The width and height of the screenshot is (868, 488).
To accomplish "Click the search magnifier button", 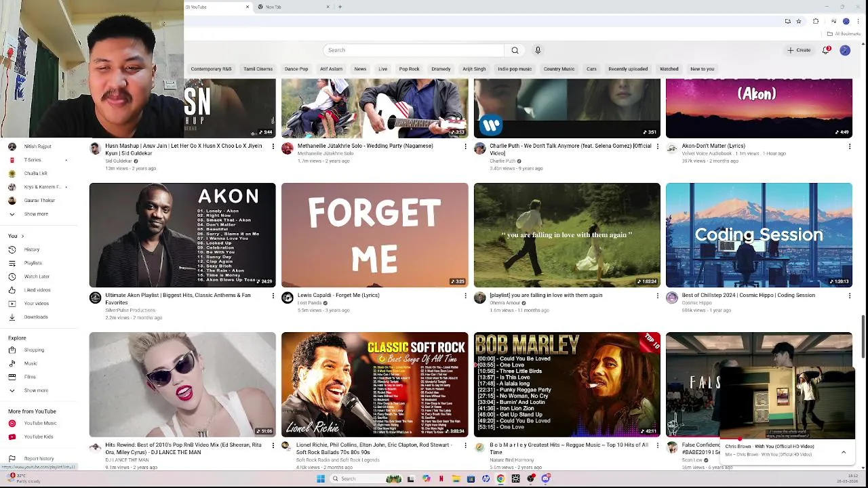I will [x=515, y=50].
